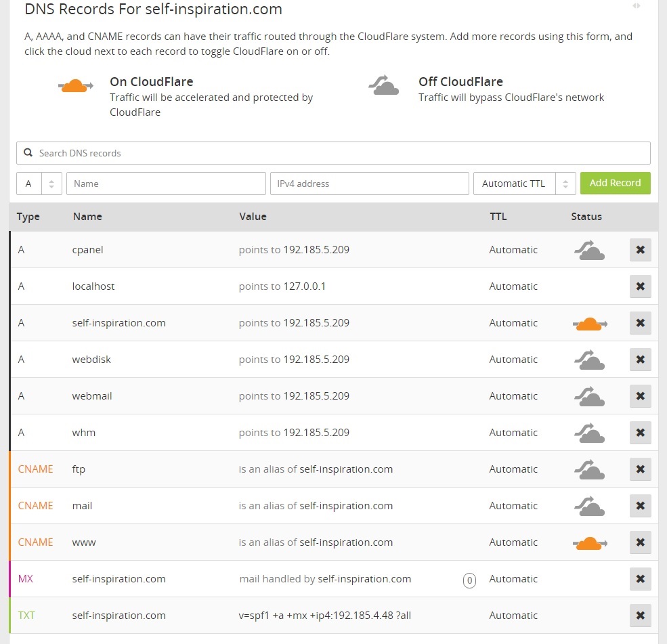This screenshot has height=644, width=667.
Task: Delete the cpanel A record
Action: (x=640, y=250)
